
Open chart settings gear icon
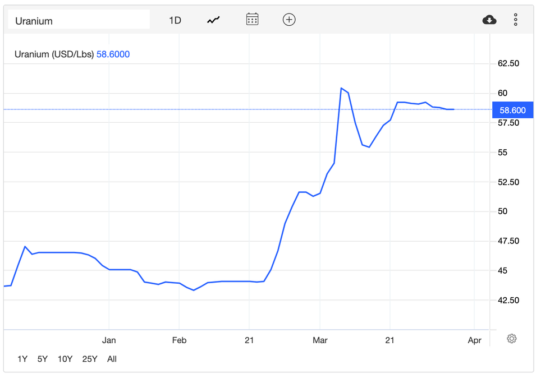point(511,339)
